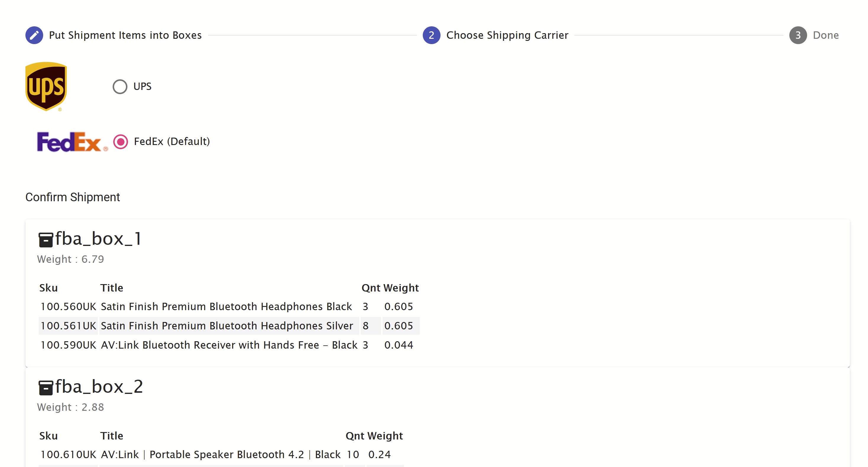Click the Confirm Shipment heading
868x467 pixels.
(x=72, y=197)
